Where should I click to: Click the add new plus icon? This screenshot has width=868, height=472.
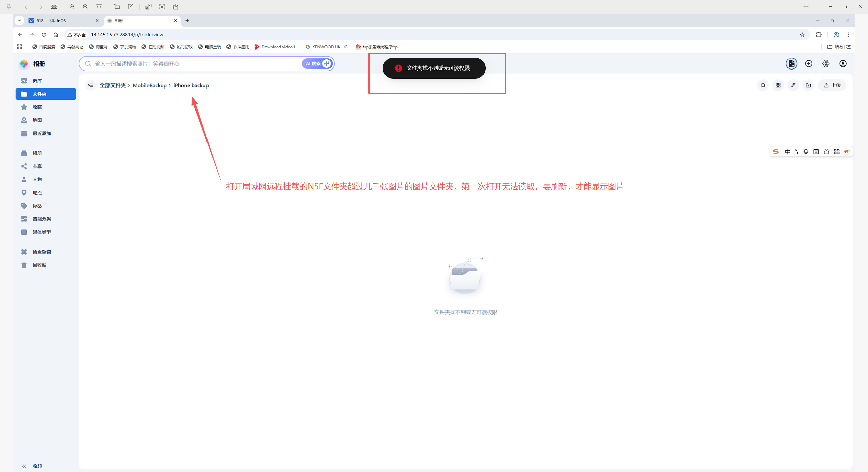click(x=809, y=63)
